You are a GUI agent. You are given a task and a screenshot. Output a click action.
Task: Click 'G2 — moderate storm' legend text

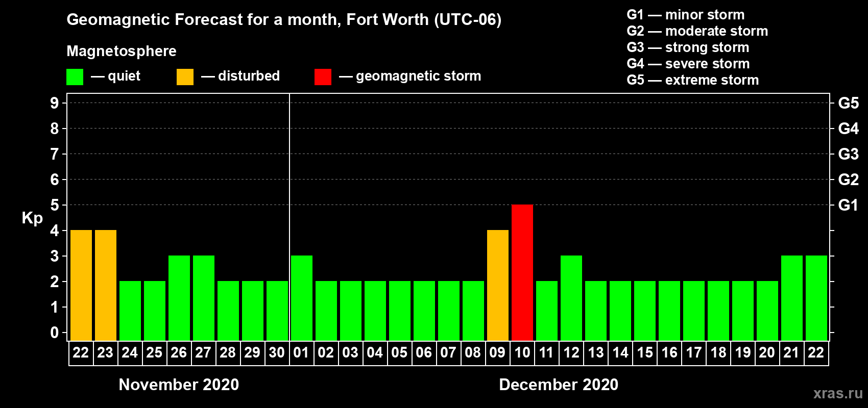[697, 31]
